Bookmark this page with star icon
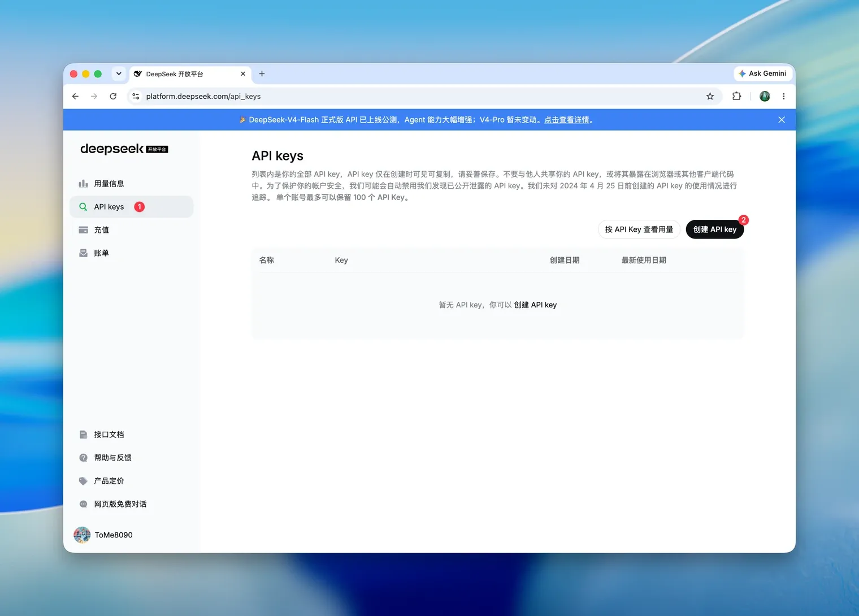This screenshot has width=859, height=616. [710, 97]
